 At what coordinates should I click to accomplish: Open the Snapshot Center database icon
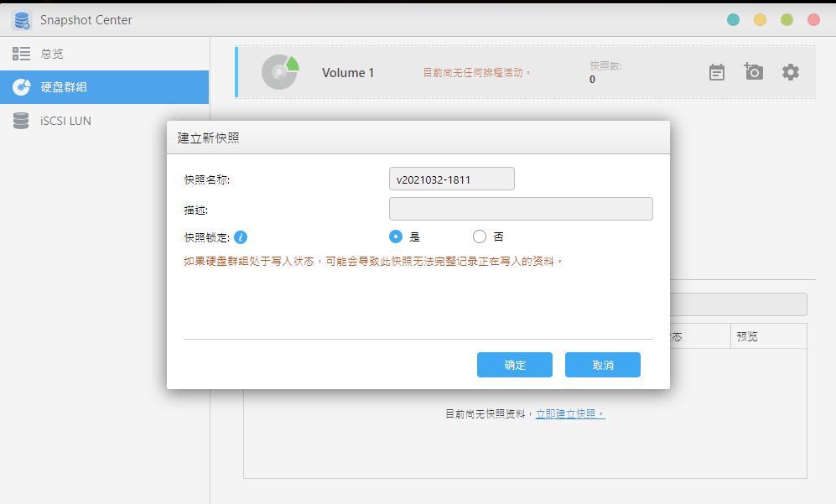(x=21, y=20)
